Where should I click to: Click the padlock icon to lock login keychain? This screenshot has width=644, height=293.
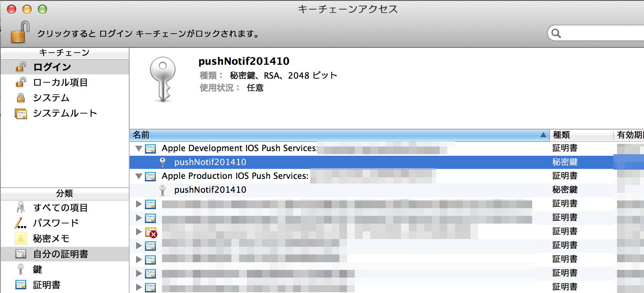tap(20, 32)
